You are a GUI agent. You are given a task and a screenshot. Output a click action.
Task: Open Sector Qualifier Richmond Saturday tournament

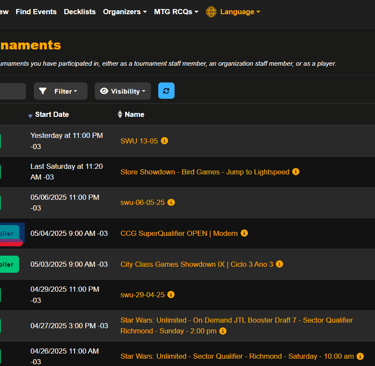237,356
